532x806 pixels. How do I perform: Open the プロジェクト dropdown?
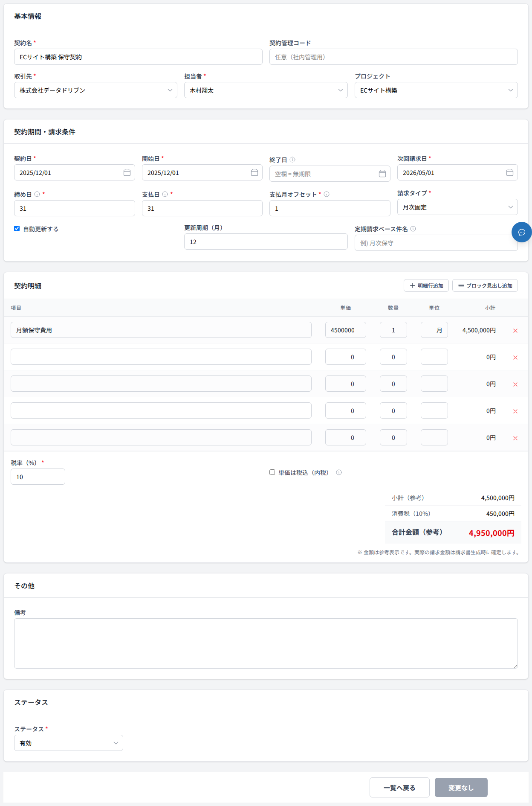(x=436, y=90)
